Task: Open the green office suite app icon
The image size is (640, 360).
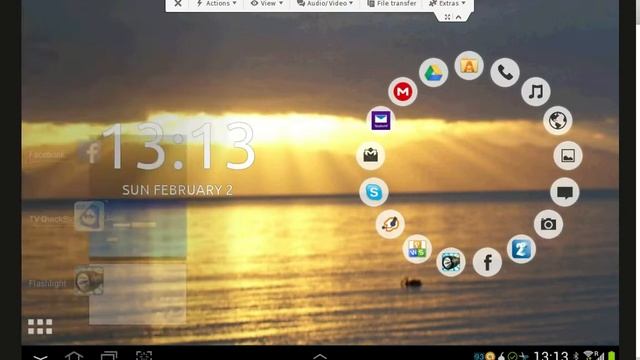Action: pyautogui.click(x=417, y=249)
